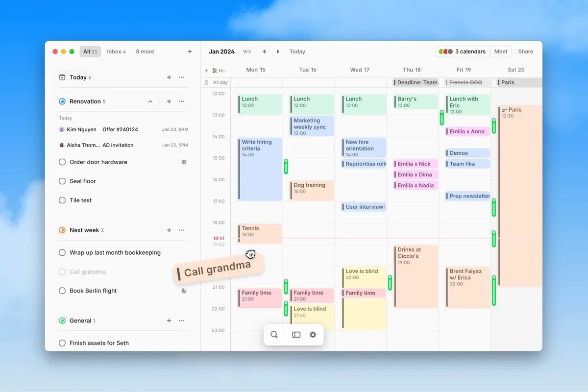
Task: Go to previous week arrow
Action: [x=265, y=51]
